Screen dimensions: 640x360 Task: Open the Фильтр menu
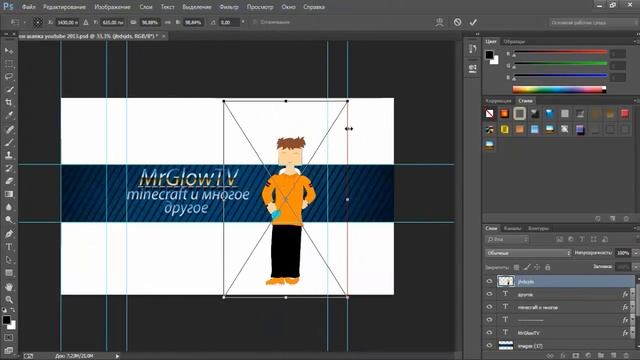(229, 7)
